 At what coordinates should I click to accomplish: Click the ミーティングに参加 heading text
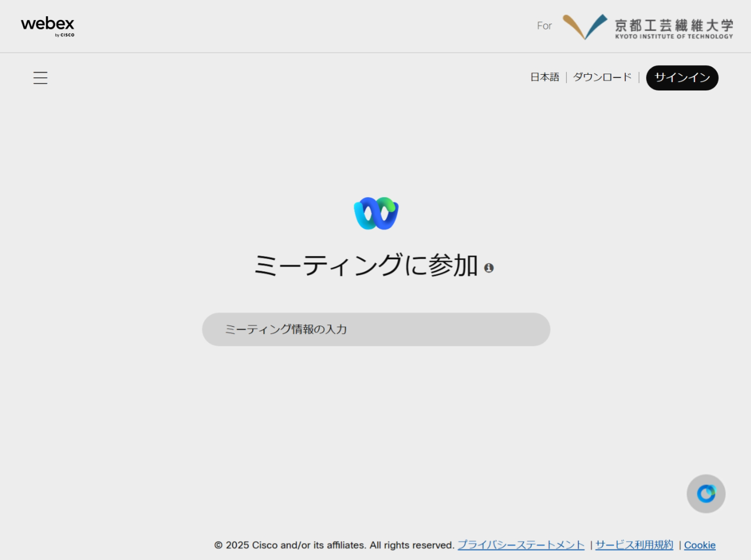[x=366, y=264]
